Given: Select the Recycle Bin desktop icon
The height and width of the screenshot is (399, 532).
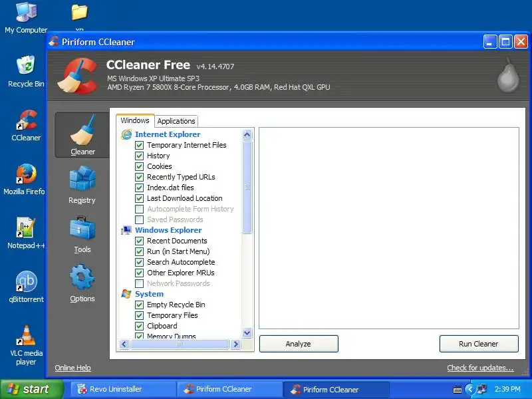Looking at the screenshot, I should [26, 72].
